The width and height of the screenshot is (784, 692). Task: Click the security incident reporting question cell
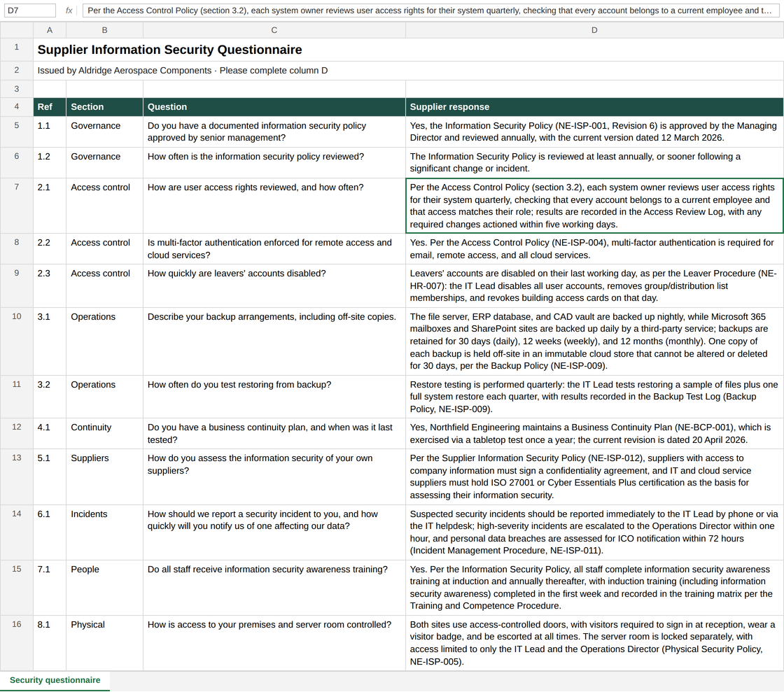click(274, 532)
